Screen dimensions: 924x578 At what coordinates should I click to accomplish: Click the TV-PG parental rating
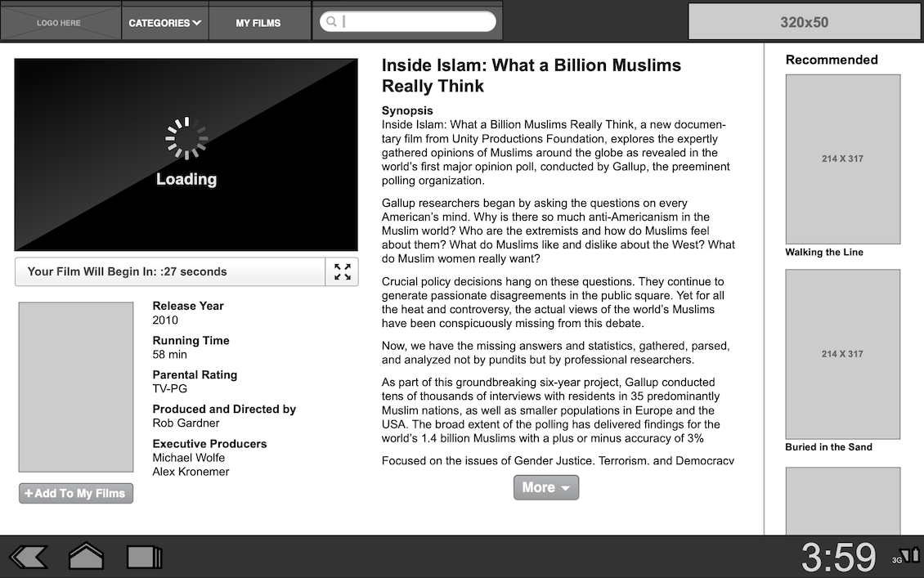170,389
